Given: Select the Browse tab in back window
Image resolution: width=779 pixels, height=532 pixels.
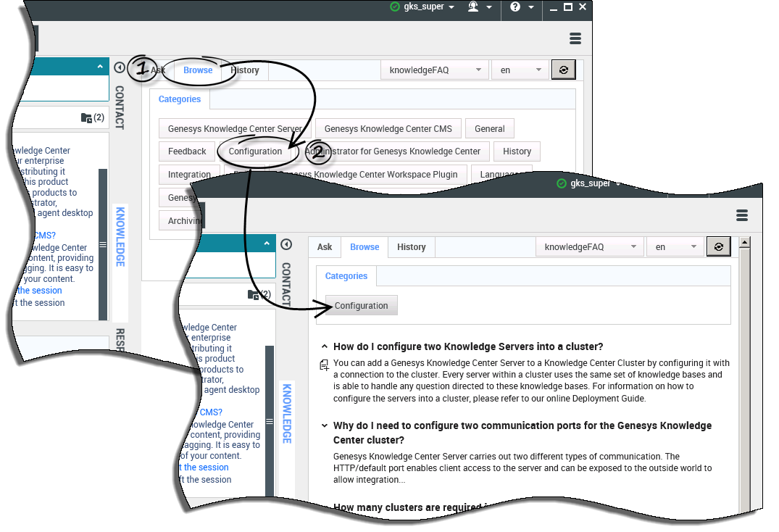Looking at the screenshot, I should pos(198,70).
